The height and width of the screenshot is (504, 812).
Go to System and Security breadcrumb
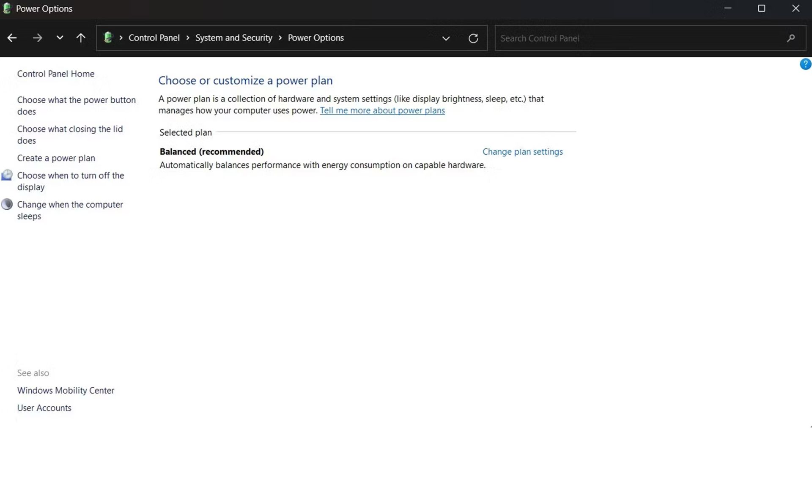pyautogui.click(x=233, y=38)
